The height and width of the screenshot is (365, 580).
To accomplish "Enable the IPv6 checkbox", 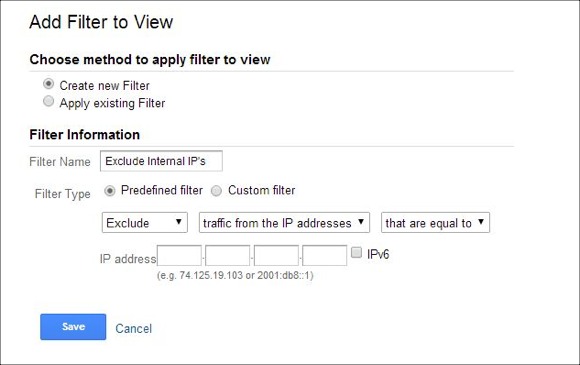I will [x=356, y=253].
